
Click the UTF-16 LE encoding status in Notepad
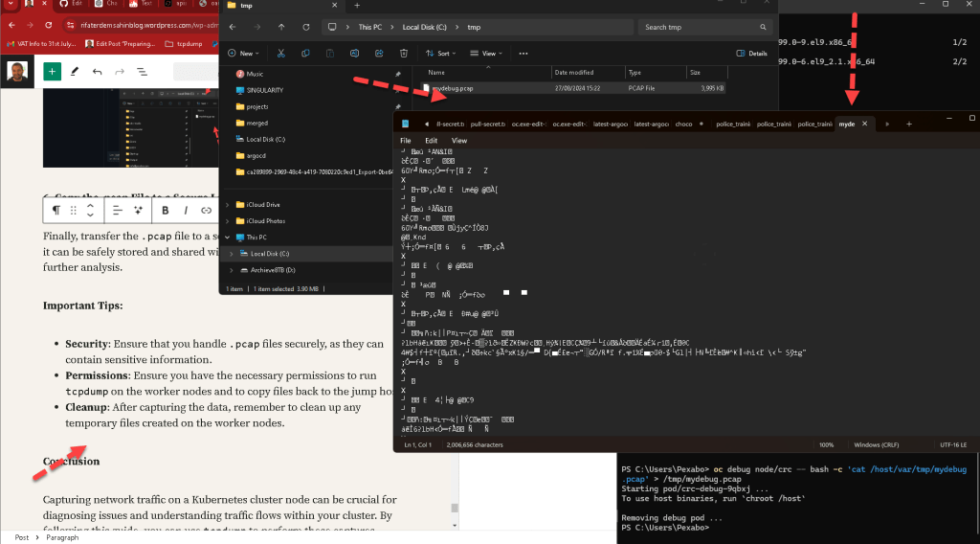click(x=953, y=445)
